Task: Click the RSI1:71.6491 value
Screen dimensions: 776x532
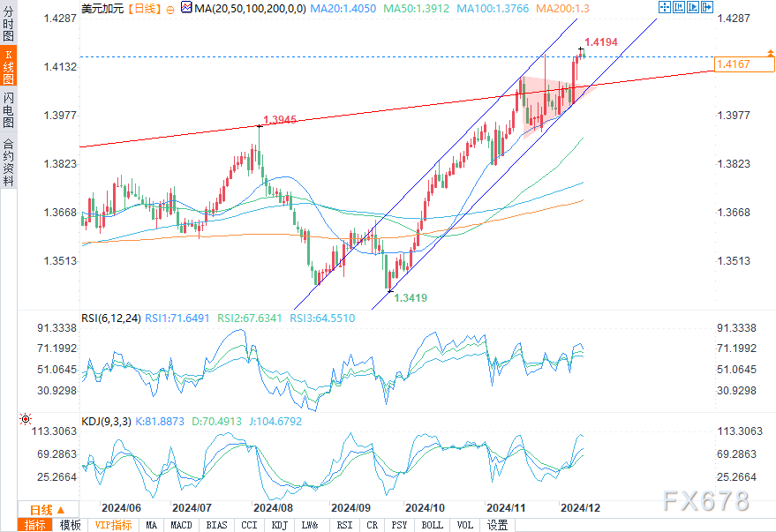Action: pos(177,318)
